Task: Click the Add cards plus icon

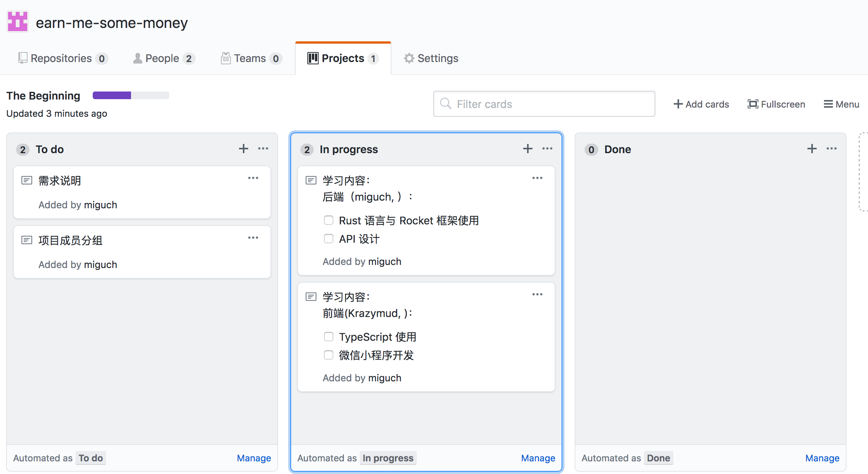Action: tap(678, 104)
